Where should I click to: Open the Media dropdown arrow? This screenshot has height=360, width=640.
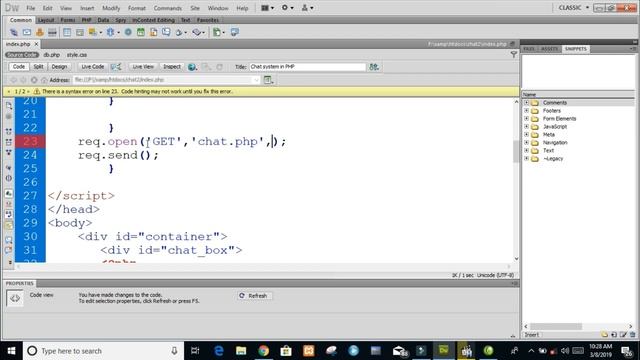118,33
